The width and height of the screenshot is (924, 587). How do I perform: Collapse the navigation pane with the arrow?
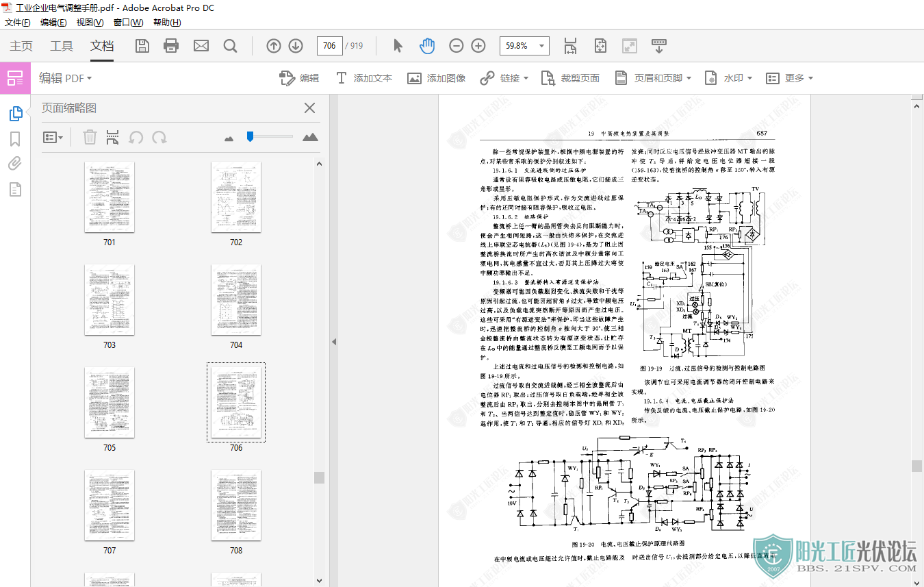coord(334,342)
